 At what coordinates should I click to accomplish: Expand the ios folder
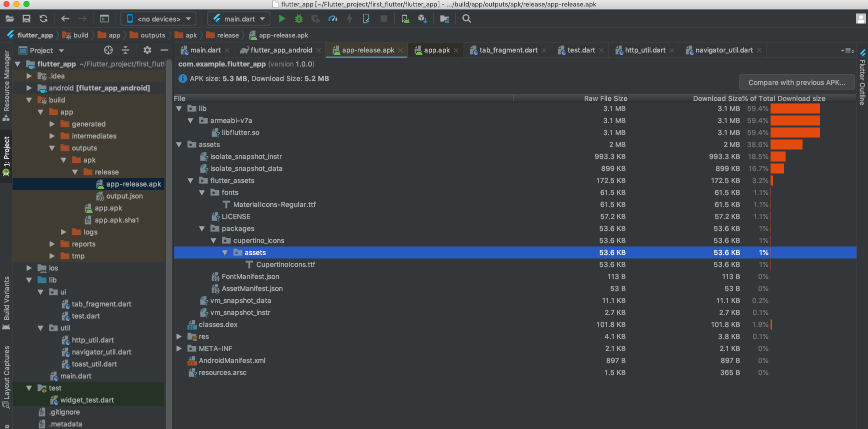coord(29,268)
